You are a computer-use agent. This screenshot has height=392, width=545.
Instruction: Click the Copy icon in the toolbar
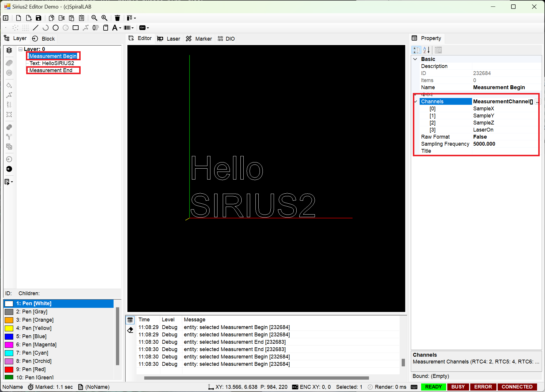(x=51, y=18)
